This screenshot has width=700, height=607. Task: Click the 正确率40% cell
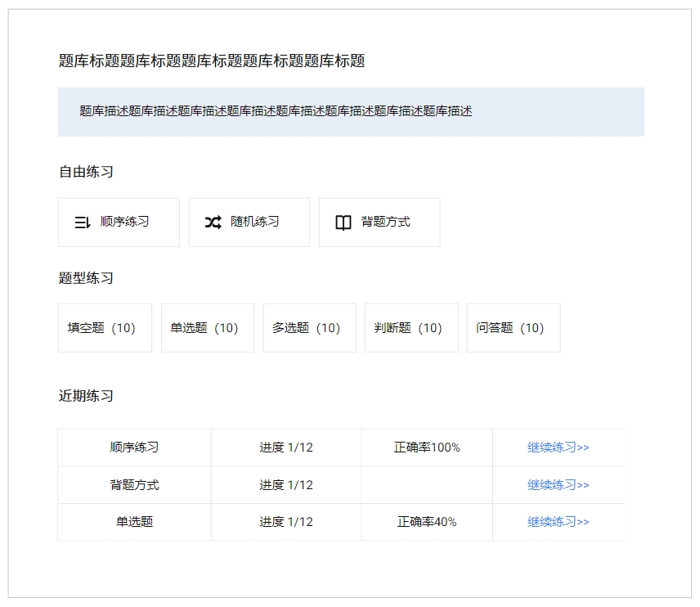427,522
